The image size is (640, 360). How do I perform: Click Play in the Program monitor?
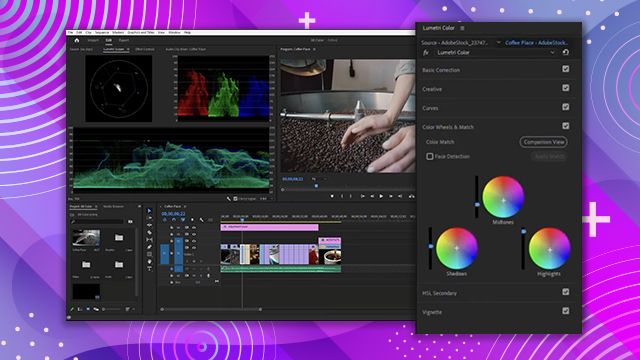click(x=381, y=196)
